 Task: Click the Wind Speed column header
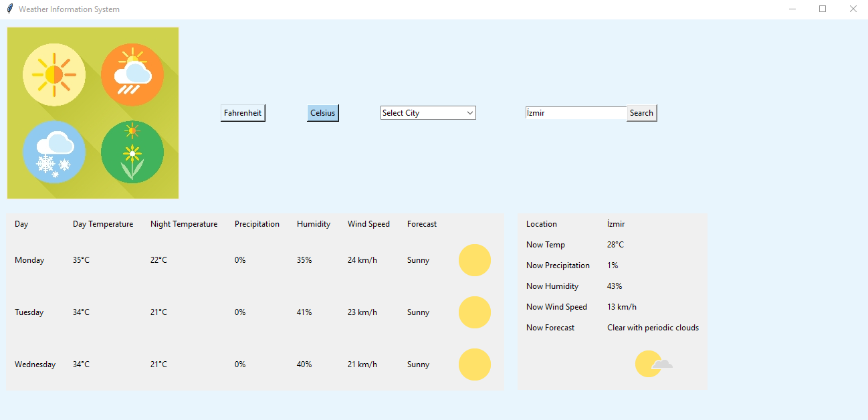coord(368,224)
